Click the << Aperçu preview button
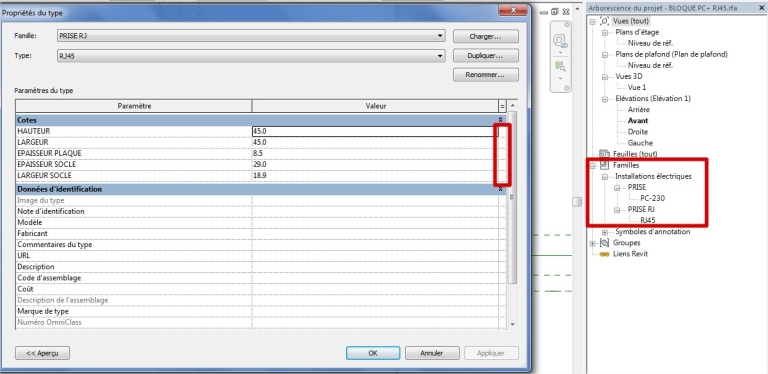 click(x=42, y=353)
